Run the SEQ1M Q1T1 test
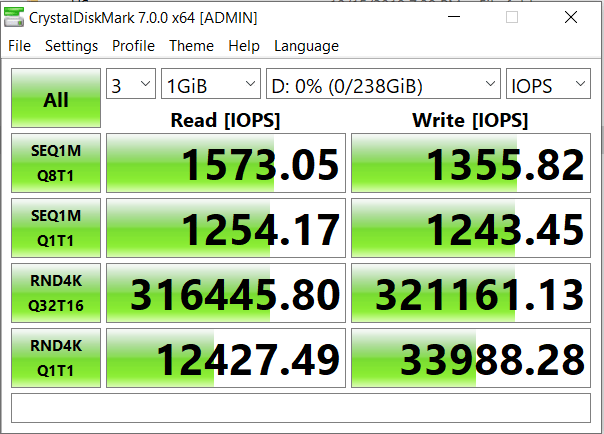Viewport: 604px width, 434px height. [56, 228]
